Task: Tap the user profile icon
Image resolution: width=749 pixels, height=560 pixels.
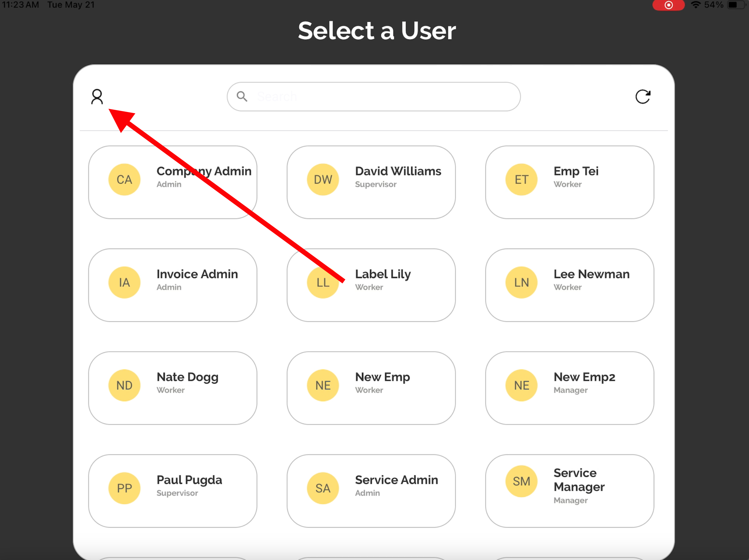Action: [x=97, y=96]
